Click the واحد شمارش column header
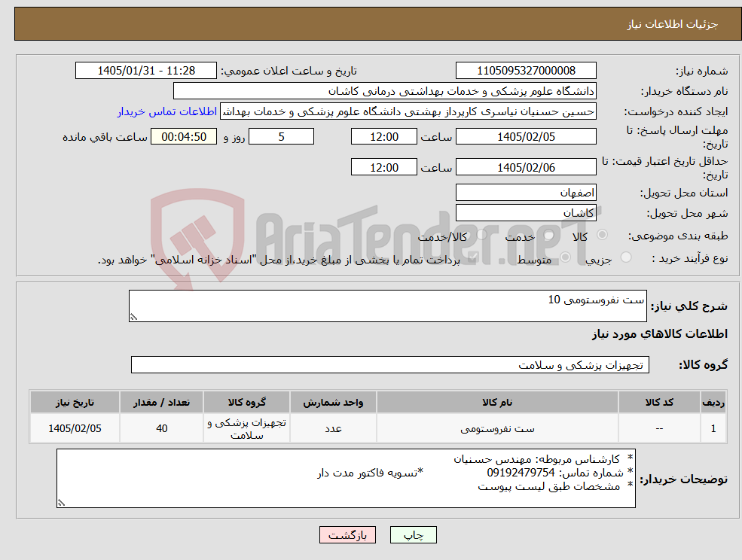This screenshot has height=560, width=742. point(333,402)
